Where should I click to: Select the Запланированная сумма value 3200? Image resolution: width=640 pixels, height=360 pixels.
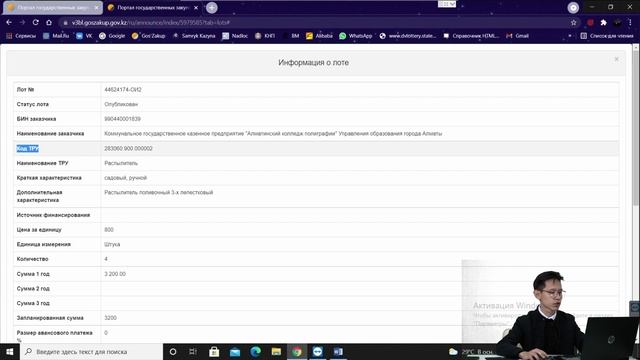(110, 318)
